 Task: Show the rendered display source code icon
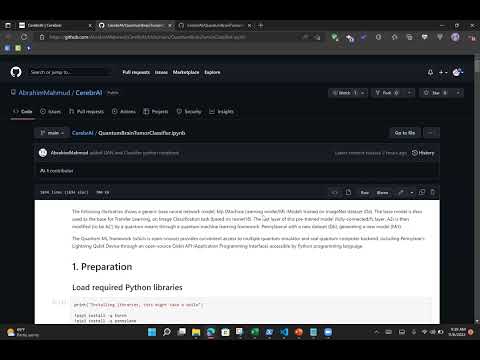click(x=334, y=192)
